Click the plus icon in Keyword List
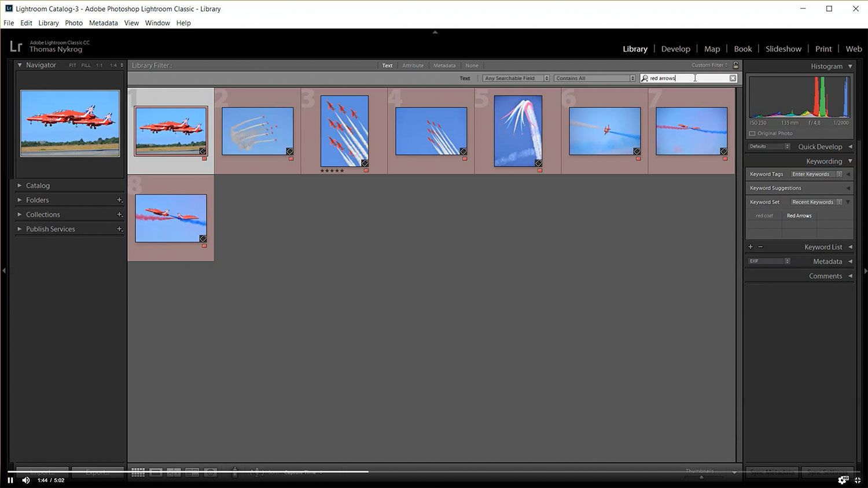868x488 pixels. (x=751, y=247)
